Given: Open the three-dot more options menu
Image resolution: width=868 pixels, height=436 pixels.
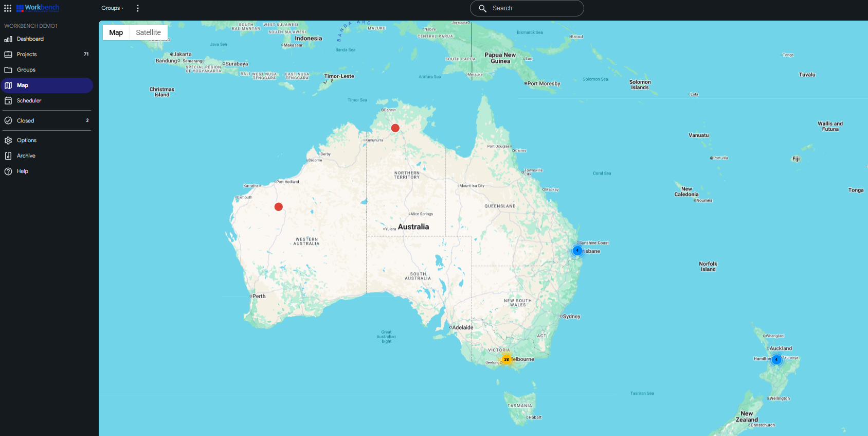Looking at the screenshot, I should 138,8.
